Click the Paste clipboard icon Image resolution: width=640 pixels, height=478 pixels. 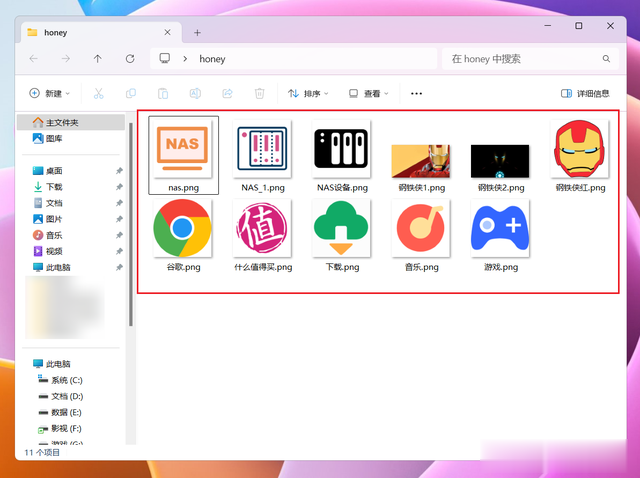click(x=163, y=93)
